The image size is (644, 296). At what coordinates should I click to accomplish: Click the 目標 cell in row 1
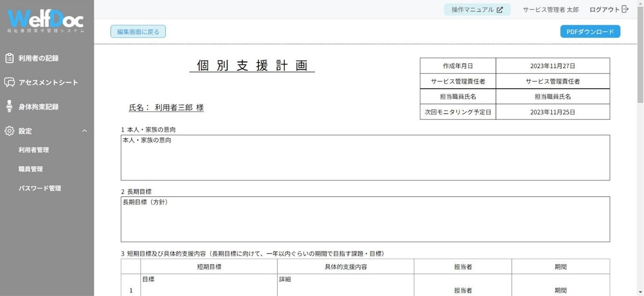click(209, 285)
